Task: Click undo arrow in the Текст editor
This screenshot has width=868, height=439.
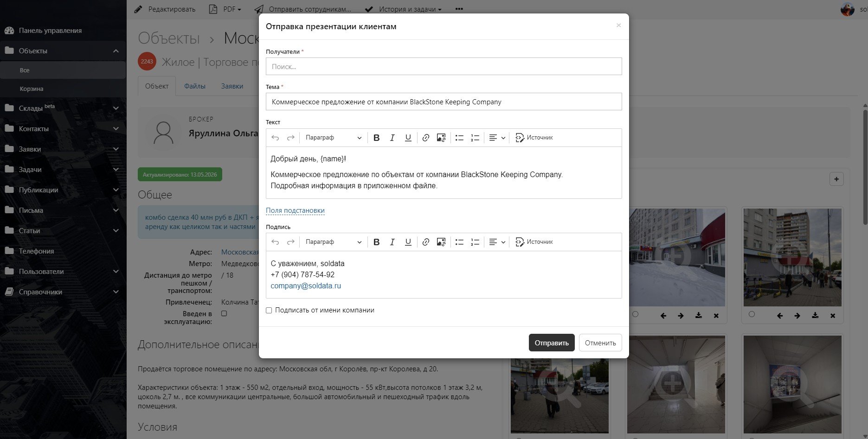Action: (x=275, y=138)
